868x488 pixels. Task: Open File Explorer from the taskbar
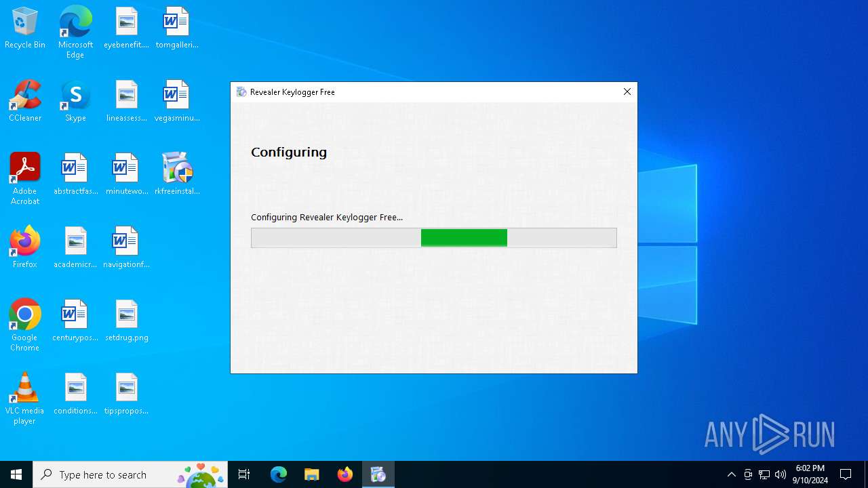pyautogui.click(x=312, y=474)
